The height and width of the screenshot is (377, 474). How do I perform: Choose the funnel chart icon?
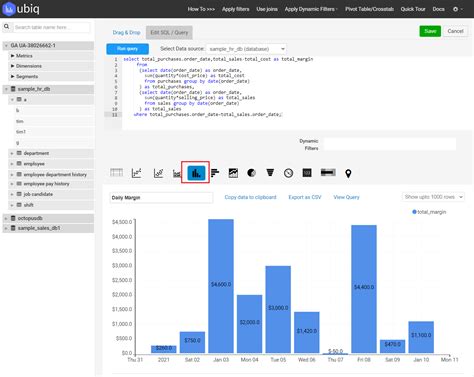pyautogui.click(x=270, y=173)
